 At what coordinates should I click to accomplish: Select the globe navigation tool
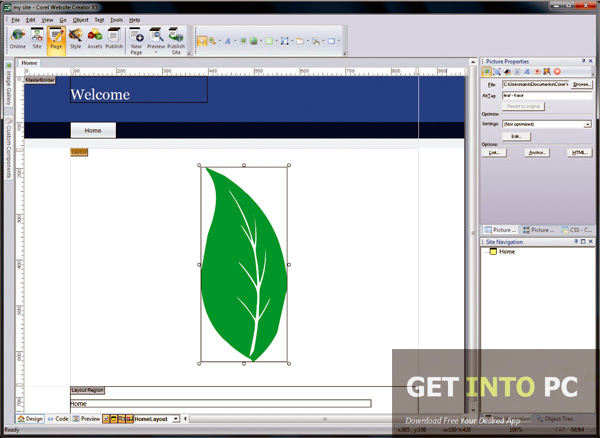coord(253,41)
